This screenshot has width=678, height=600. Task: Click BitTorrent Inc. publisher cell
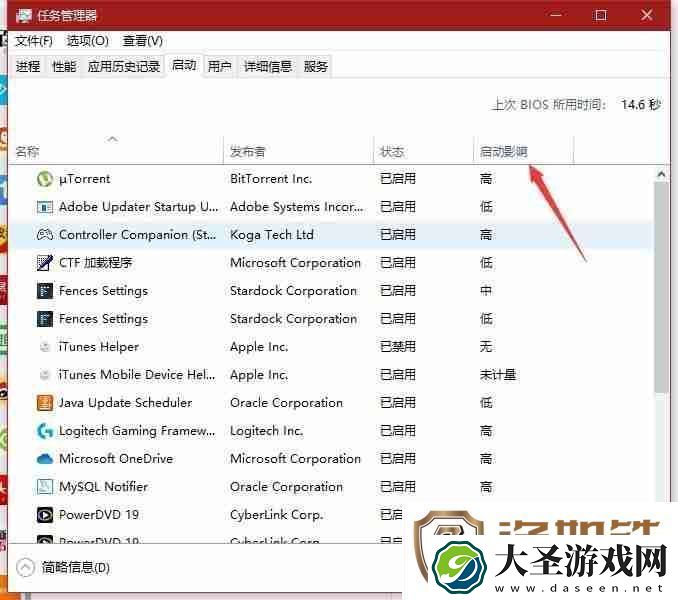(271, 179)
